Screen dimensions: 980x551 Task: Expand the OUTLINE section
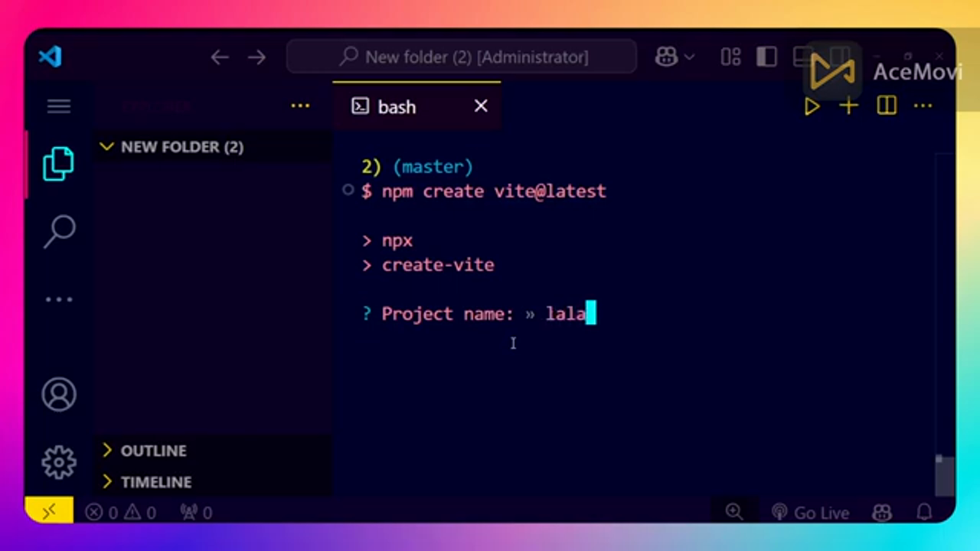(214, 451)
